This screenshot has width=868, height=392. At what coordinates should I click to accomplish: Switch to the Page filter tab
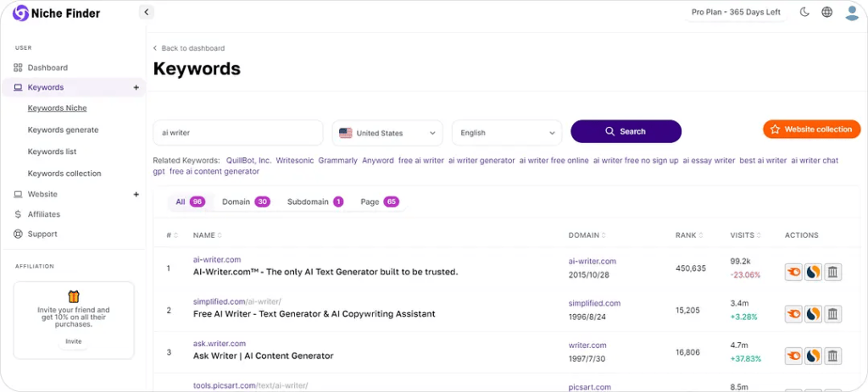pyautogui.click(x=379, y=202)
